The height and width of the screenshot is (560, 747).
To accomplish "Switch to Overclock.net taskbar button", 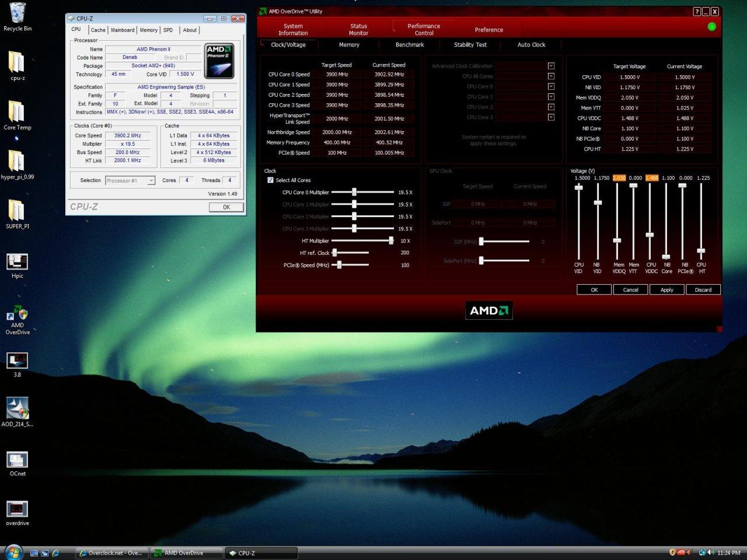I will (111, 553).
